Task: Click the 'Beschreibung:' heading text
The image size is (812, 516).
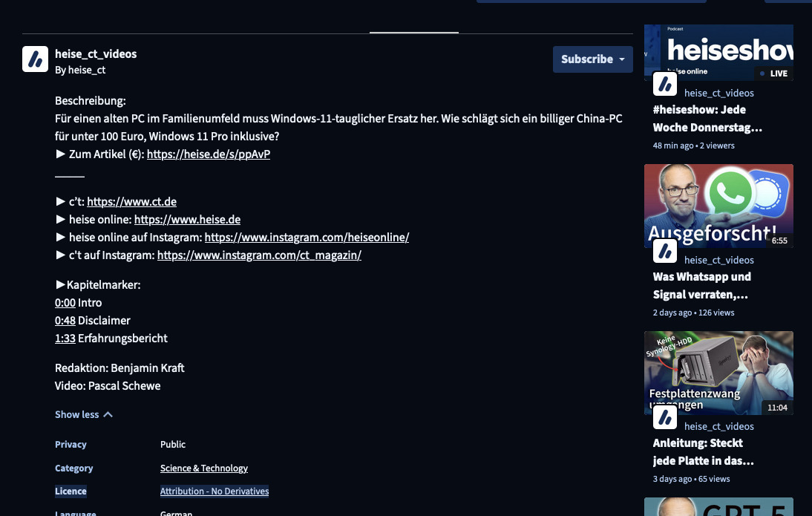Action: pos(91,100)
